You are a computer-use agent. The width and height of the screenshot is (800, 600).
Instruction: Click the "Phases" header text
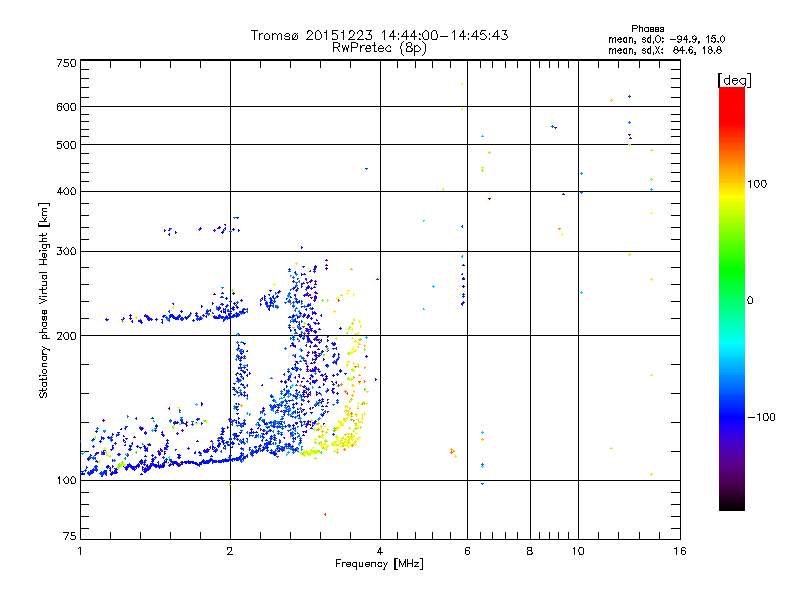click(647, 29)
